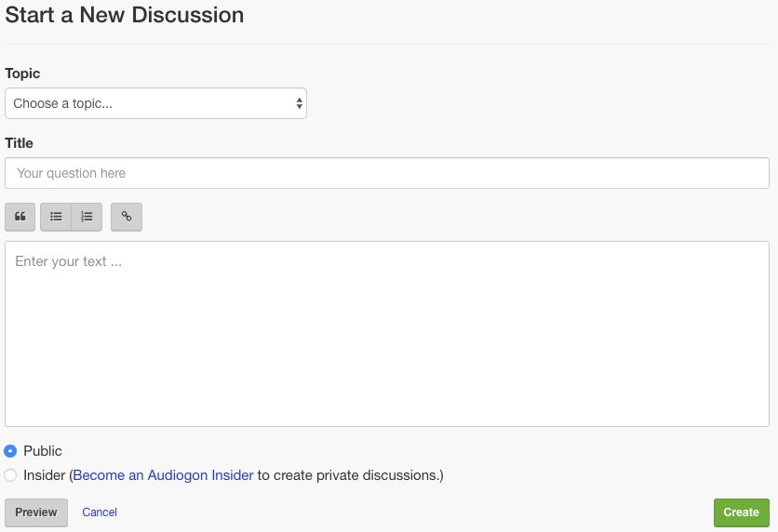
Task: Click the Start a New Discussion heading
Action: pos(125,15)
